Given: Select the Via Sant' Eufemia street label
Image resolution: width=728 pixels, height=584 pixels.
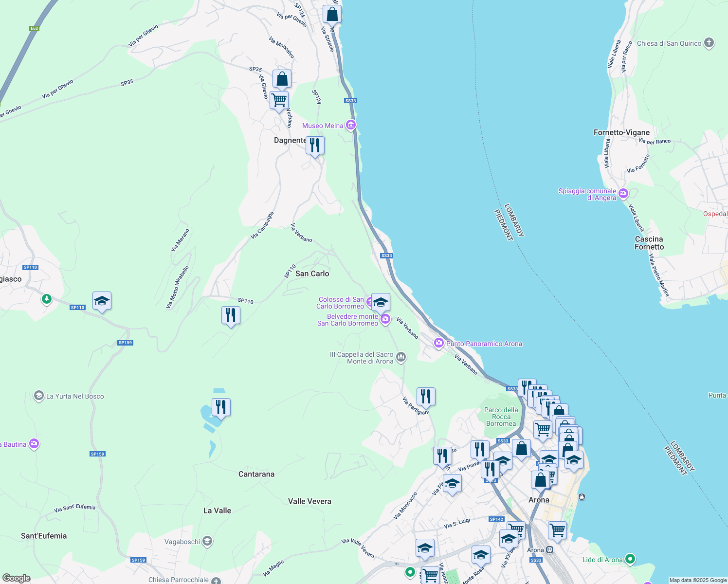Looking at the screenshot, I should click(75, 508).
